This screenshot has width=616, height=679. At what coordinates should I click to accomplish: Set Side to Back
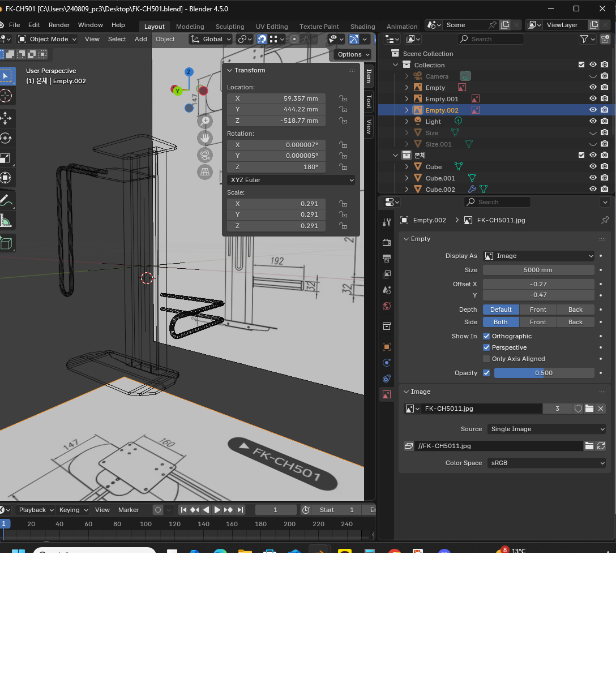click(x=575, y=322)
